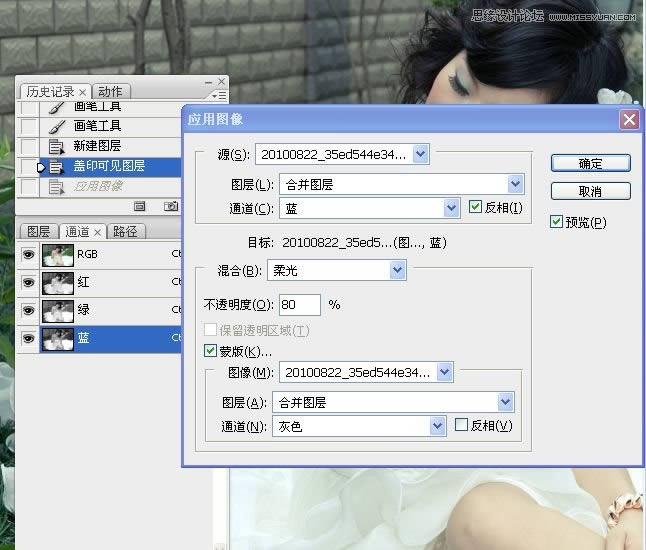Open the mask 通道 dropdown showing 灰色
The image size is (646, 550).
coord(436,426)
